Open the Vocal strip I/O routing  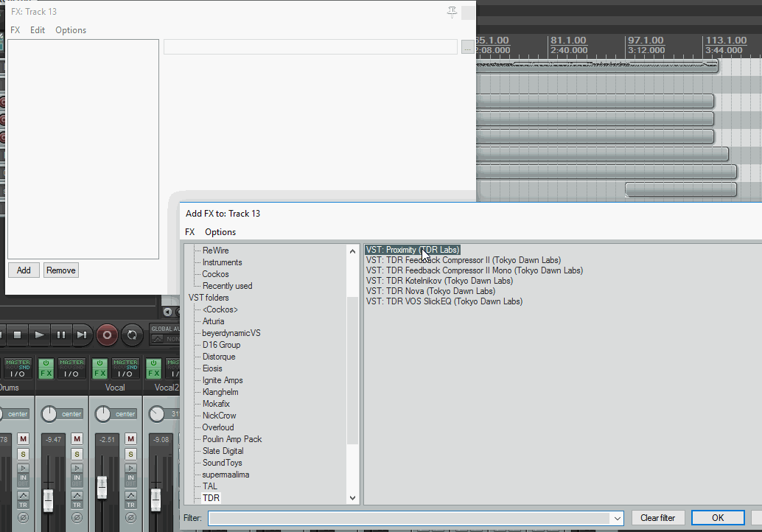[125, 368]
